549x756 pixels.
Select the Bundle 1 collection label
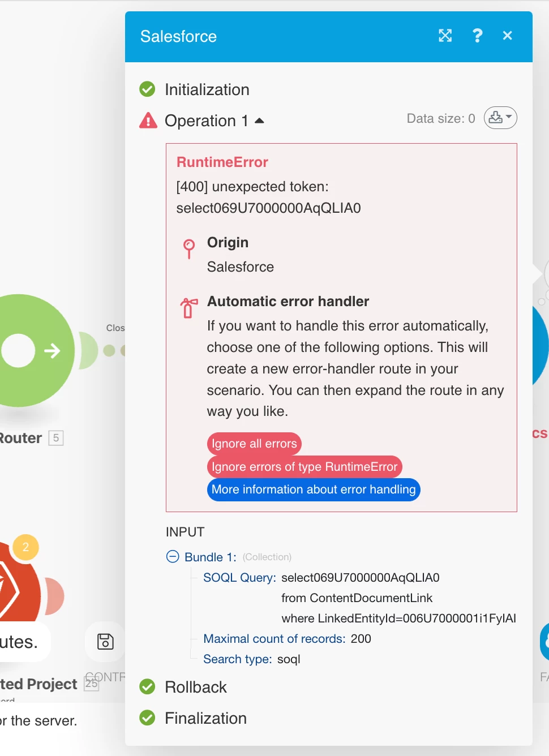tap(211, 557)
